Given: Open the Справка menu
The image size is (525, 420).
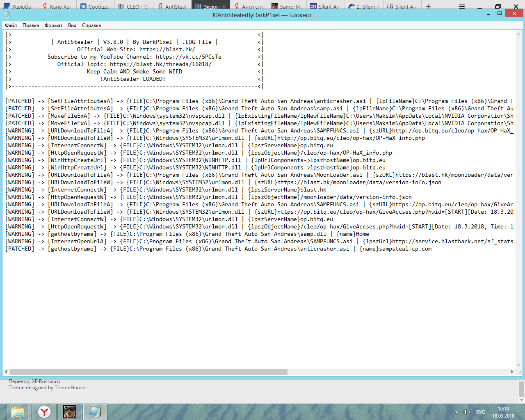Looking at the screenshot, I should click(x=91, y=25).
